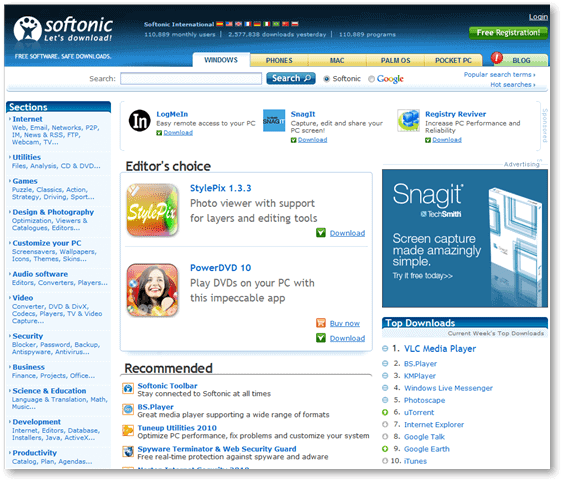The height and width of the screenshot is (480, 561).
Task: Open the PowerDVD 10 thumbnail
Action: [x=153, y=290]
